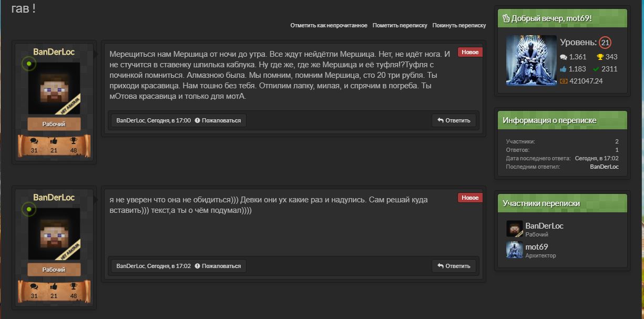Open BanDerLoc in the participants list
The height and width of the screenshot is (319, 644).
click(544, 226)
